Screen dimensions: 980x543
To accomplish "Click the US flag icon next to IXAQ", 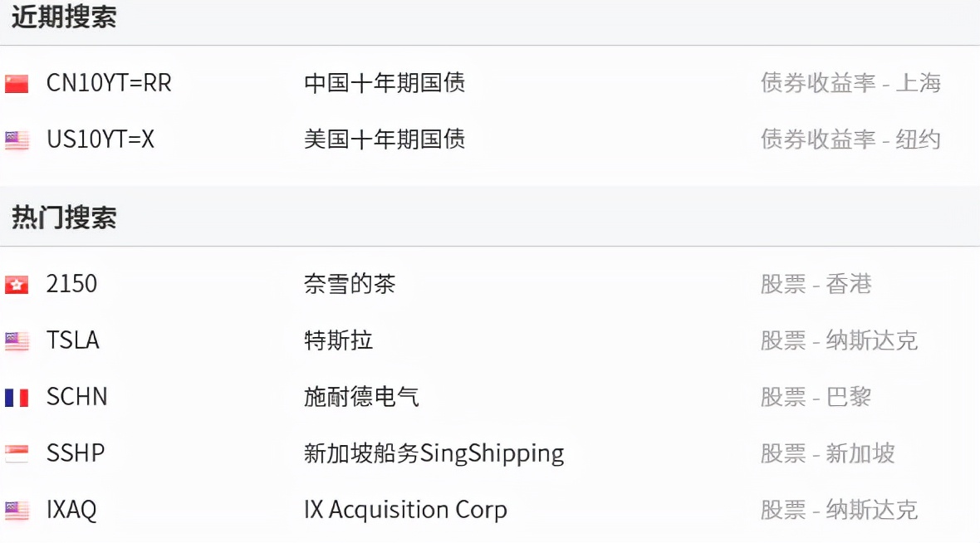I will tap(17, 510).
